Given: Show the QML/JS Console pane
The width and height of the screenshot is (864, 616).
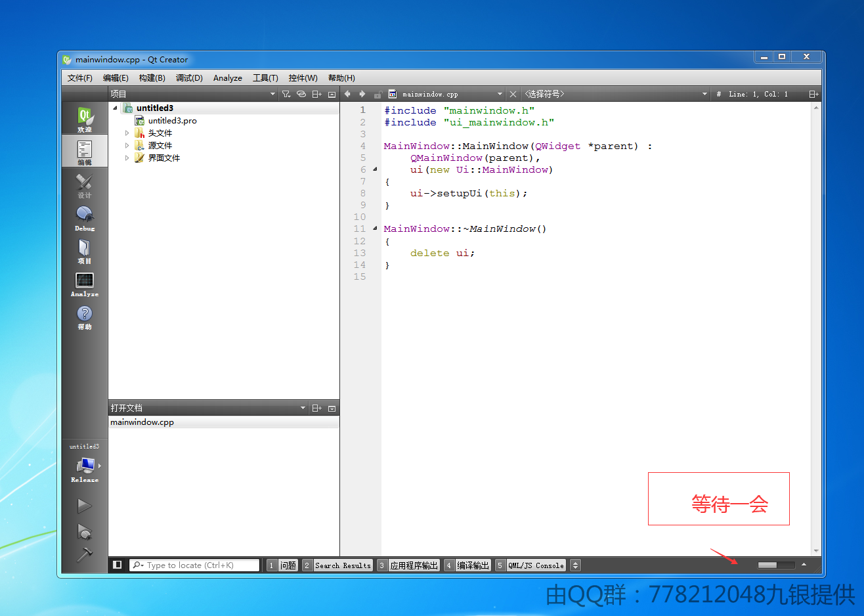Looking at the screenshot, I should click(x=530, y=565).
